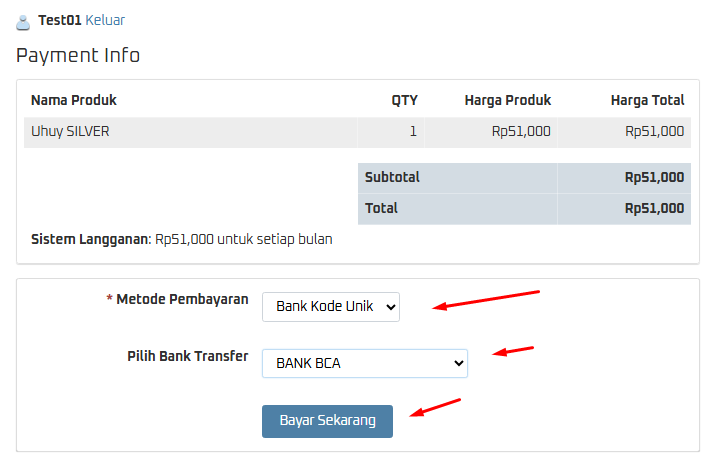Click the Keluar logout link
The width and height of the screenshot is (715, 476).
(105, 20)
